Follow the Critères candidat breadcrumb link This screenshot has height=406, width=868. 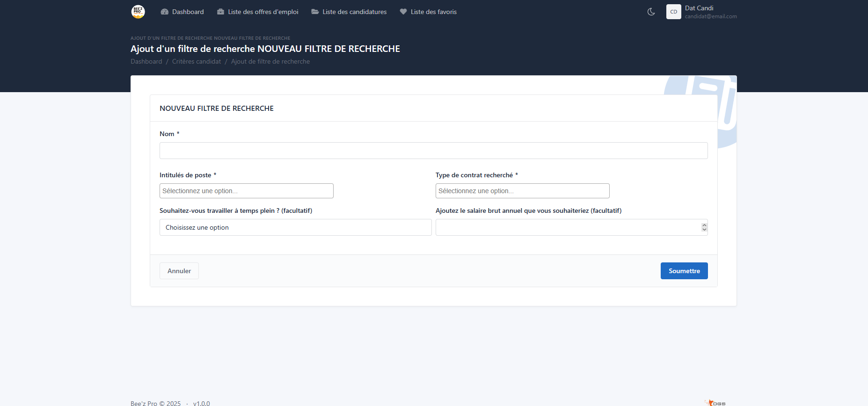[197, 61]
